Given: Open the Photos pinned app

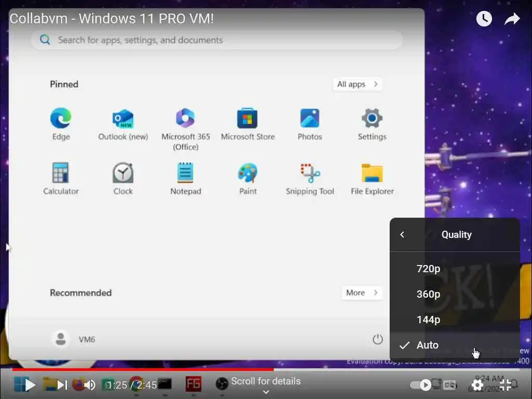Looking at the screenshot, I should [x=310, y=118].
